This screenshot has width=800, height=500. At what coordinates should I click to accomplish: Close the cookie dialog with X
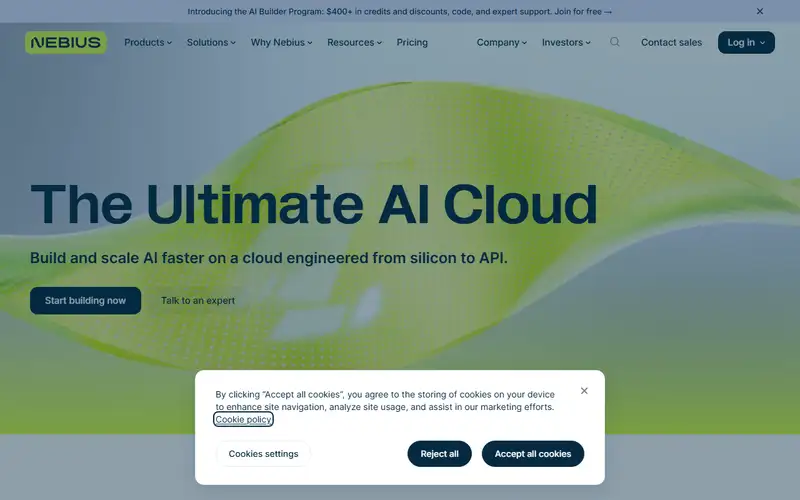(584, 391)
